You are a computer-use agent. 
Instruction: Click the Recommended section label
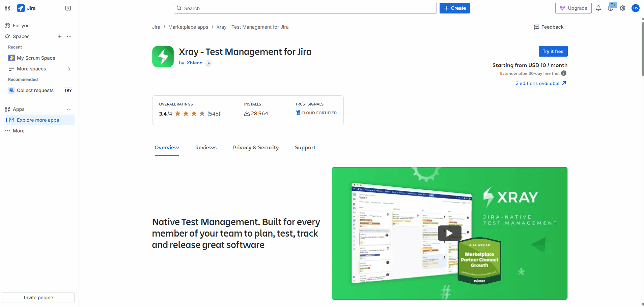(x=23, y=80)
